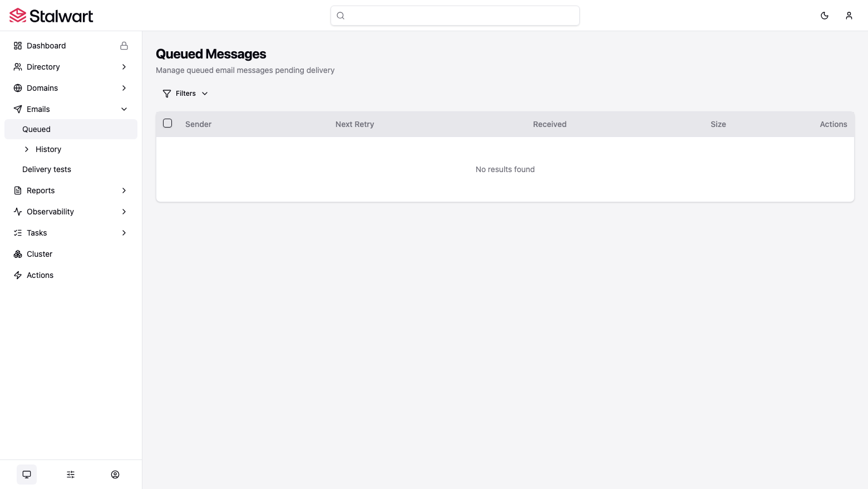Expand the History submenu chevron

coord(27,149)
